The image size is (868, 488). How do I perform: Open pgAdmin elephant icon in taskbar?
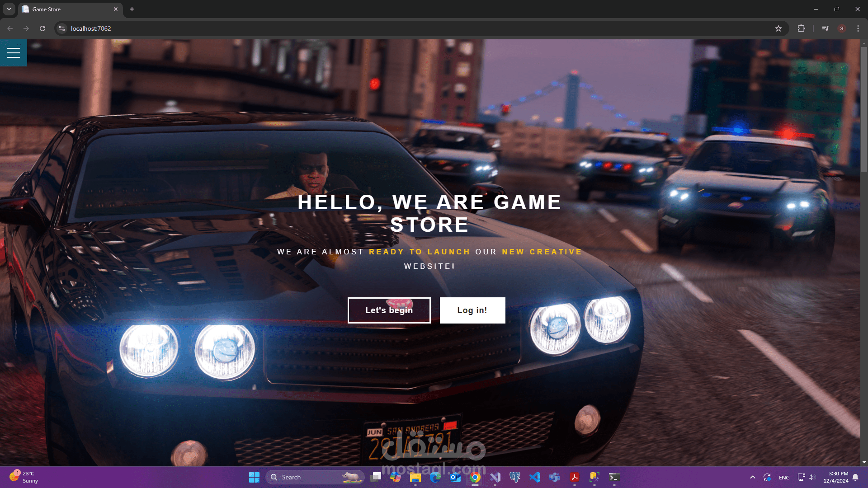click(x=515, y=477)
